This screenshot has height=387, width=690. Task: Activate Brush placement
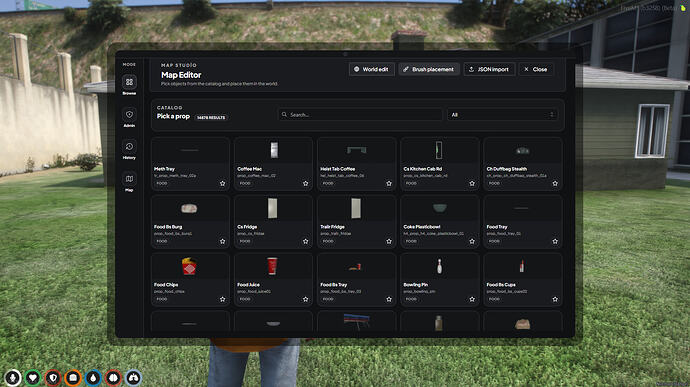click(429, 69)
